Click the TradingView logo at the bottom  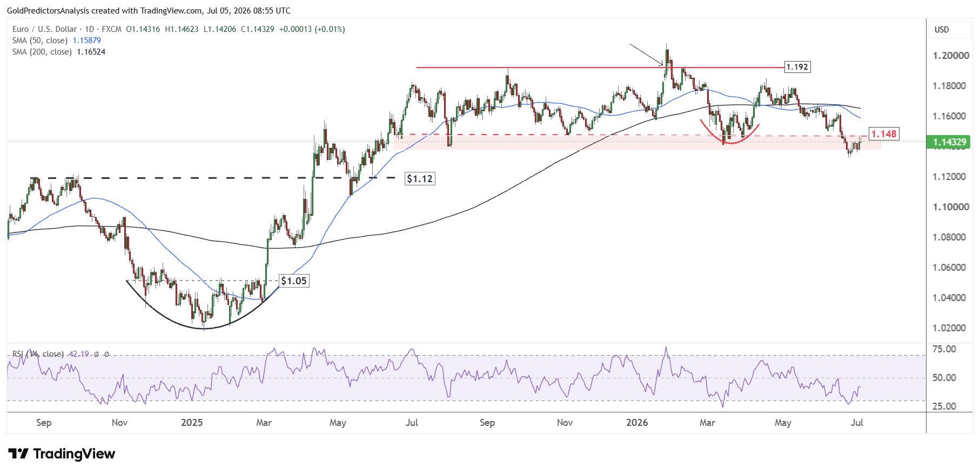pyautogui.click(x=62, y=453)
